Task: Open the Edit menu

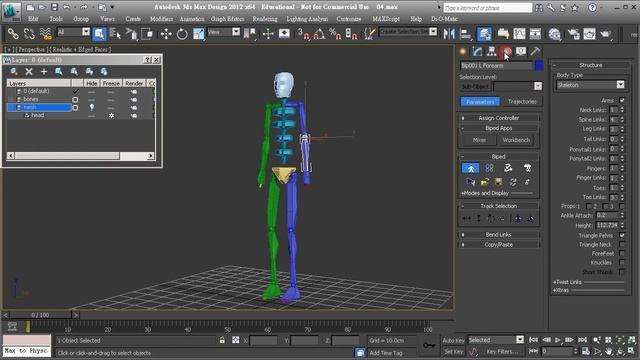Action: click(x=33, y=19)
